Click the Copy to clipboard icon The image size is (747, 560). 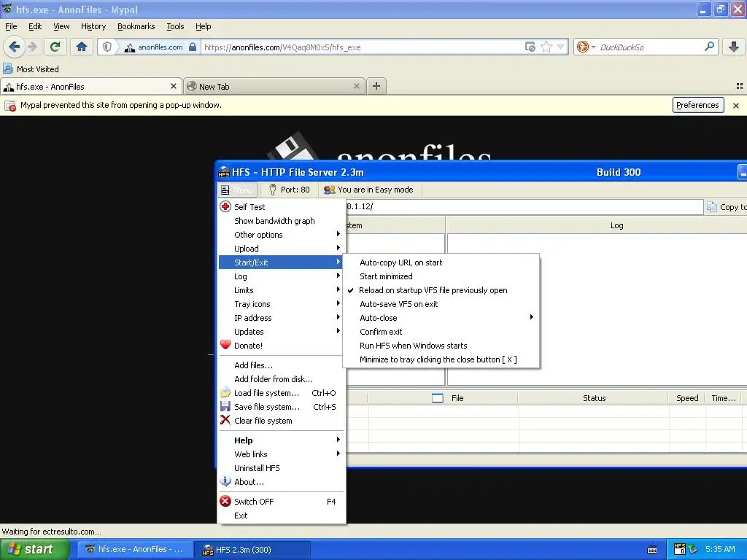(x=712, y=206)
